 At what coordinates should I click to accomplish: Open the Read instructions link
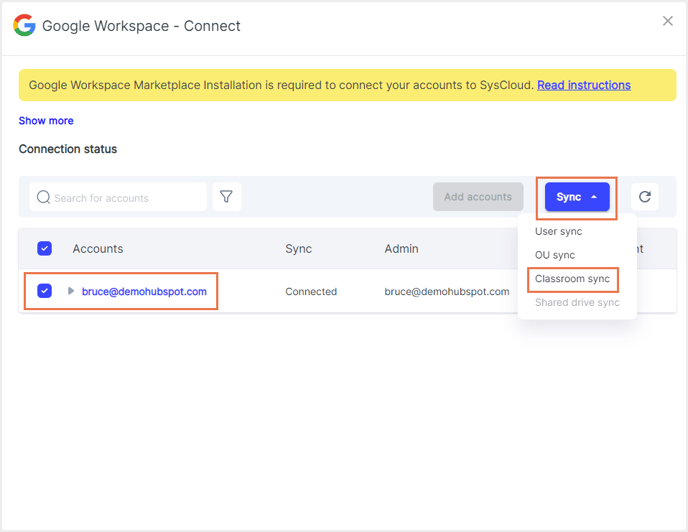[584, 85]
